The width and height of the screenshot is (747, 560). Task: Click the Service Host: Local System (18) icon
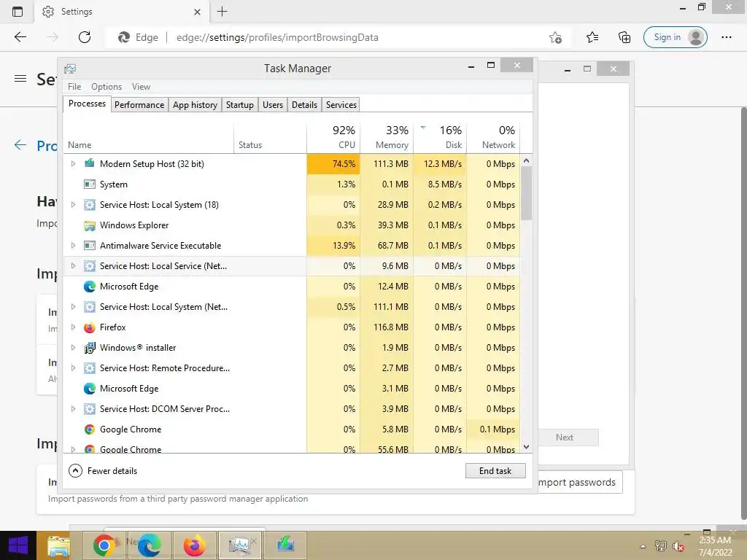click(90, 205)
